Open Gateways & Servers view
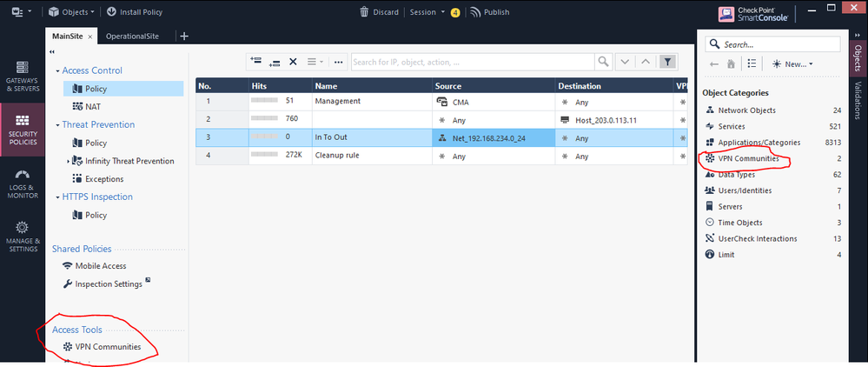 tap(22, 77)
